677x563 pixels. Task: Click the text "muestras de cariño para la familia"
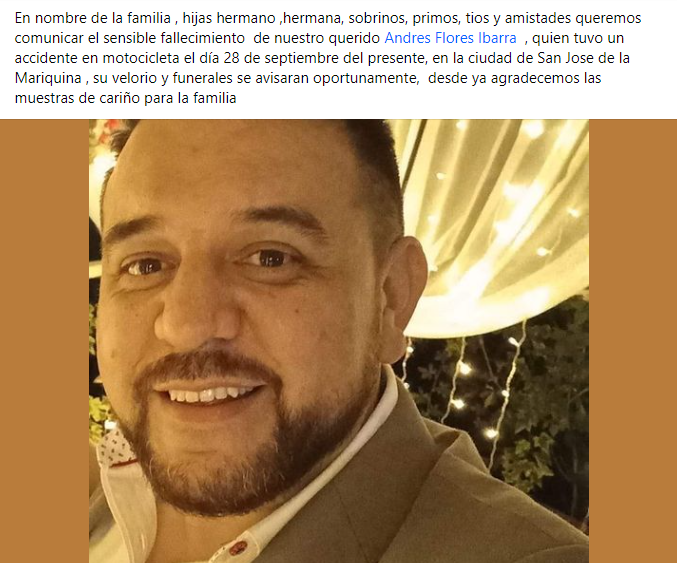pyautogui.click(x=125, y=98)
